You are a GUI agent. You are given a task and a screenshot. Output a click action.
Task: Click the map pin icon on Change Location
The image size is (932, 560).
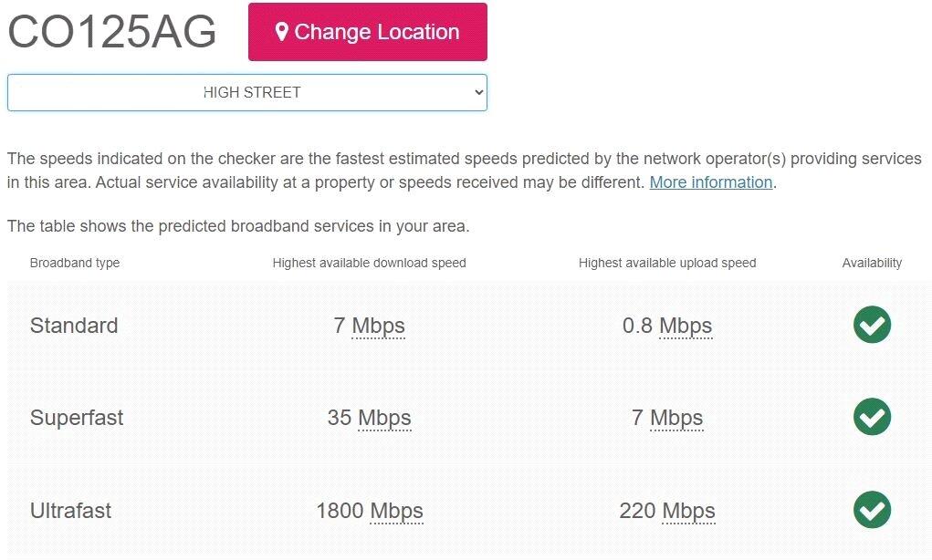coord(282,32)
